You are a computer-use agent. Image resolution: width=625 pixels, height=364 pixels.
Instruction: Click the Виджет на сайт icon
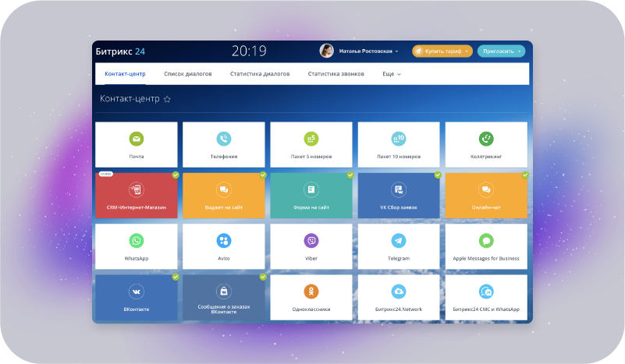[x=224, y=190]
